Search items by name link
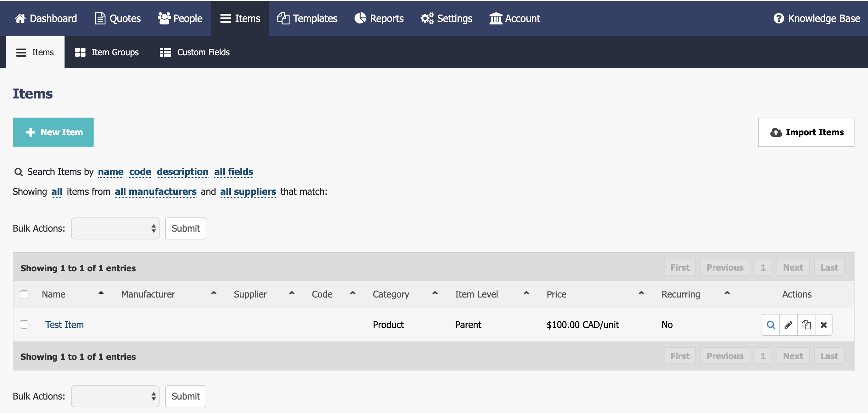Viewport: 868px width, 413px height. [x=111, y=172]
